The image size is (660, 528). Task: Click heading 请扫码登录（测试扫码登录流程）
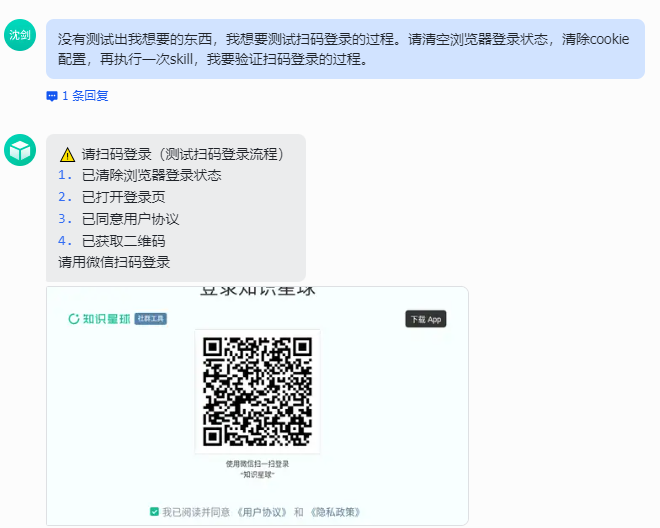[x=183, y=154]
